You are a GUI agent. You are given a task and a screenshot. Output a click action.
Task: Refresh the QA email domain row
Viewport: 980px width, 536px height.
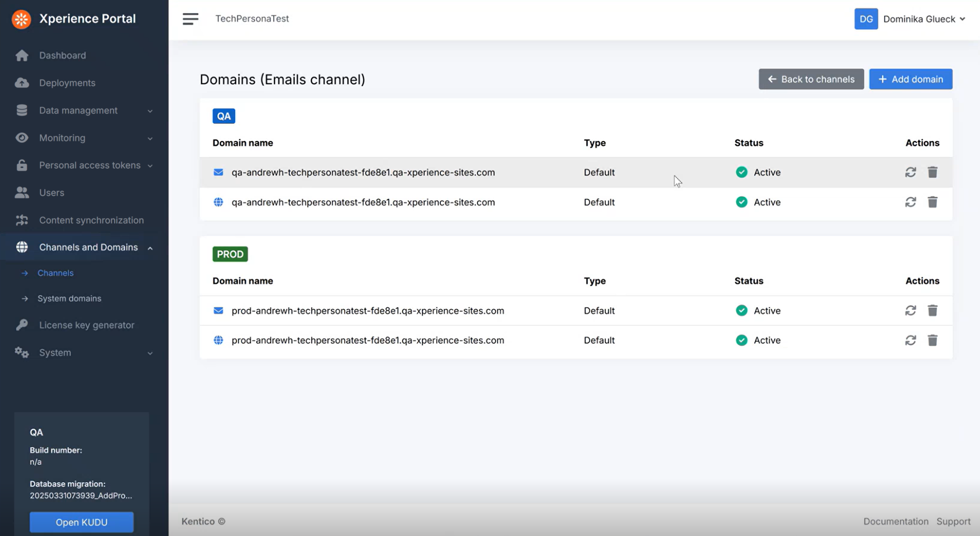910,172
